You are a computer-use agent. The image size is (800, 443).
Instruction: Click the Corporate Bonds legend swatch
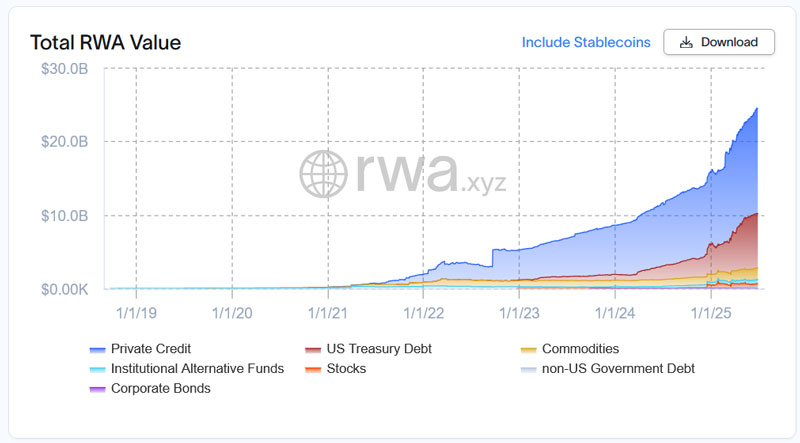click(97, 388)
